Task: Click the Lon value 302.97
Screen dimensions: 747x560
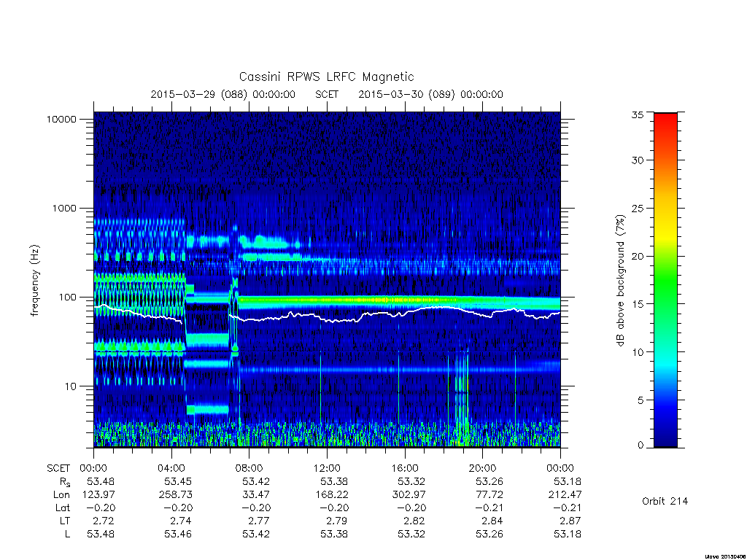Action: coord(409,495)
